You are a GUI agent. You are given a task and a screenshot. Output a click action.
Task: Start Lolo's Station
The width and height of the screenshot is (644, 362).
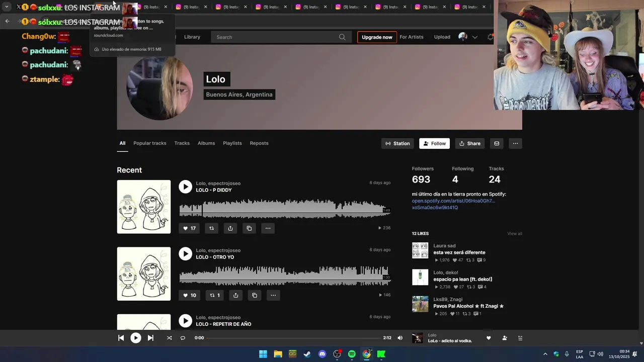pos(397,143)
